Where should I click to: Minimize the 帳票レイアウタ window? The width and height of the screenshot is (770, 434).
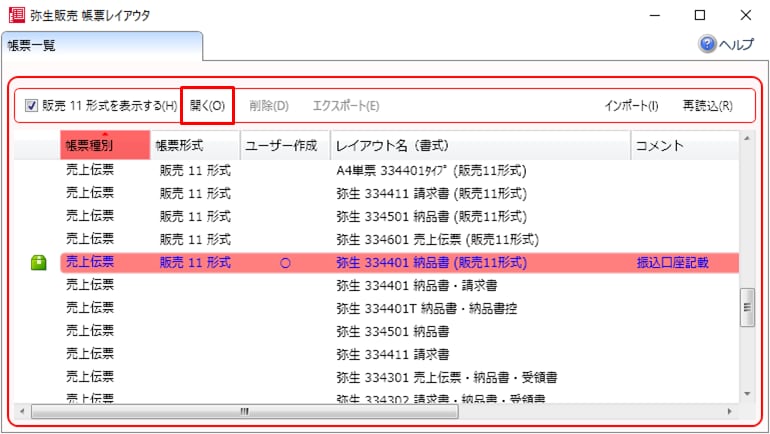click(x=655, y=15)
